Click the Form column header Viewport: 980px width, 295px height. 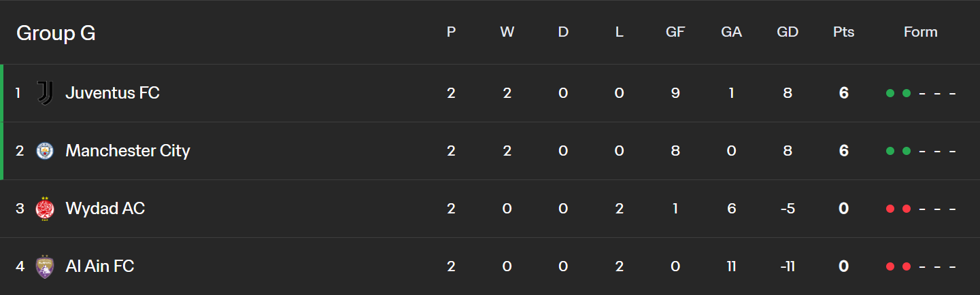[x=921, y=32]
